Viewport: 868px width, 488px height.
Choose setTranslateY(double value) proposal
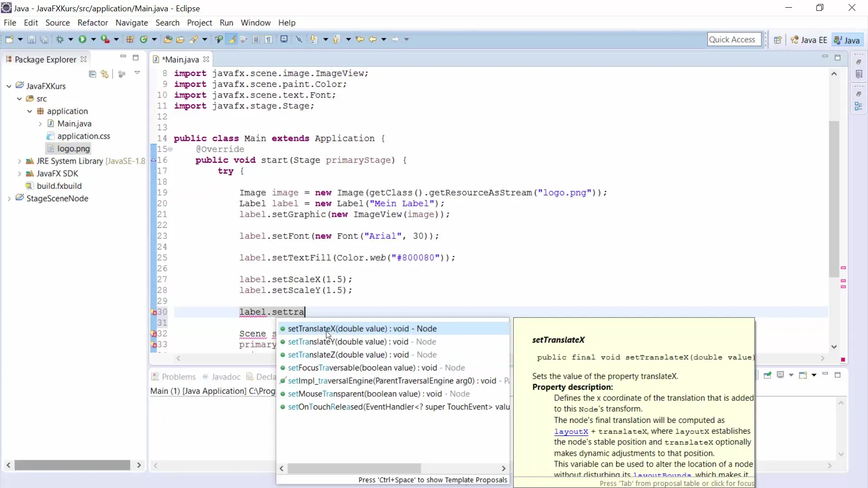[x=392, y=342]
